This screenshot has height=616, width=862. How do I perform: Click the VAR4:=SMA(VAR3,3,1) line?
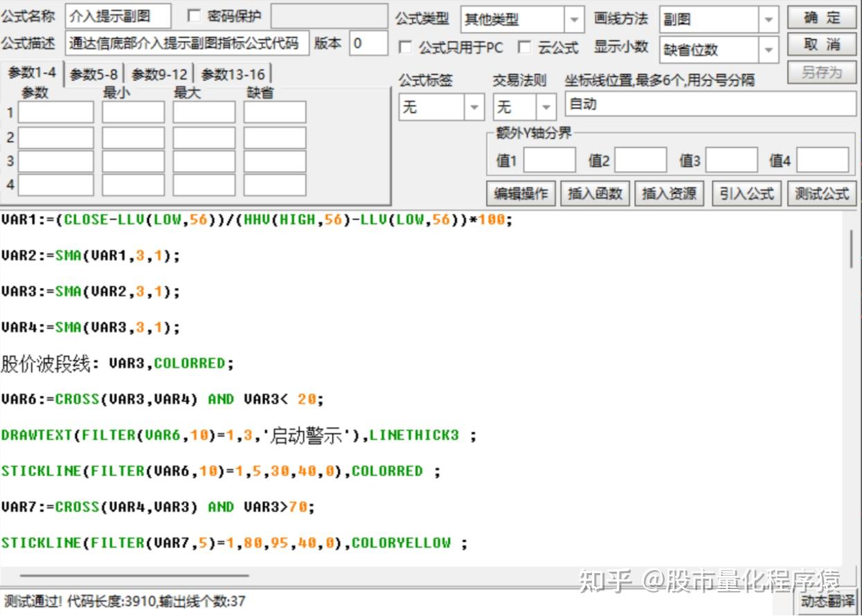coord(91,327)
